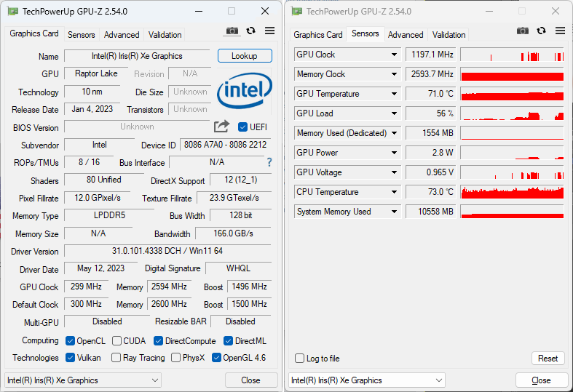Click the Bandwidth 166.0 GB/s value
Screen dimensions: 573x392
[x=233, y=233]
